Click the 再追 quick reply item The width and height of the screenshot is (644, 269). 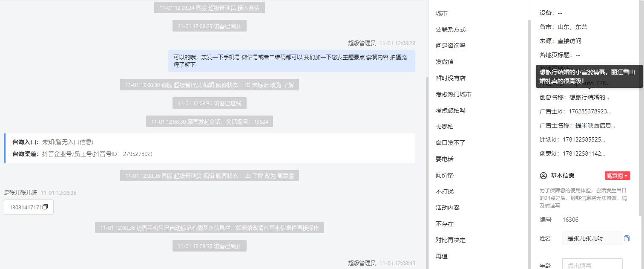coord(442,256)
